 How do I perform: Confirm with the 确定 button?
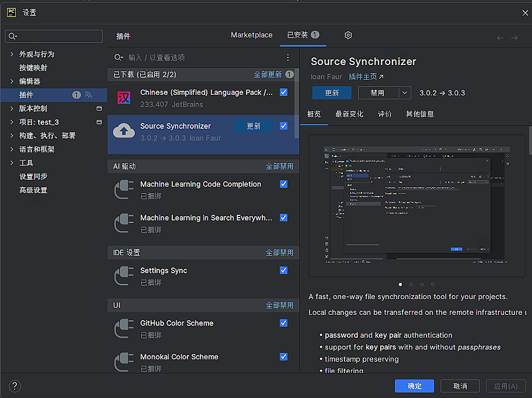coord(414,386)
